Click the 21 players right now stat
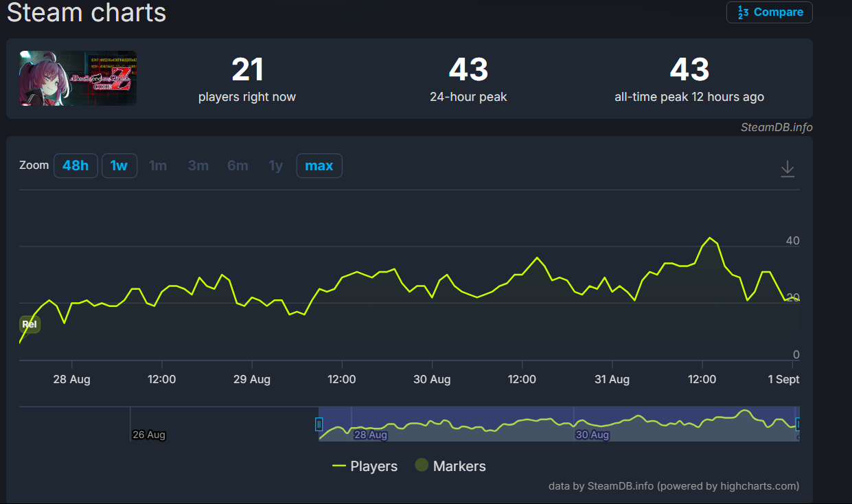This screenshot has width=852, height=504. [x=247, y=80]
